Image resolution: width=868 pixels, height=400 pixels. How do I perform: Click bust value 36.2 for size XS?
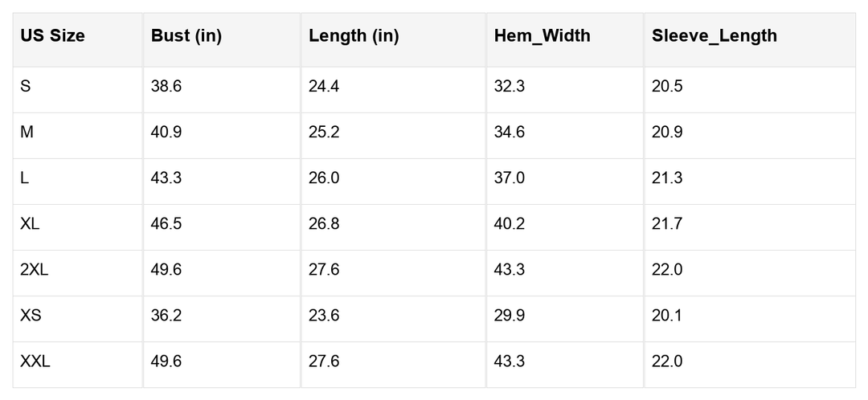pyautogui.click(x=166, y=315)
